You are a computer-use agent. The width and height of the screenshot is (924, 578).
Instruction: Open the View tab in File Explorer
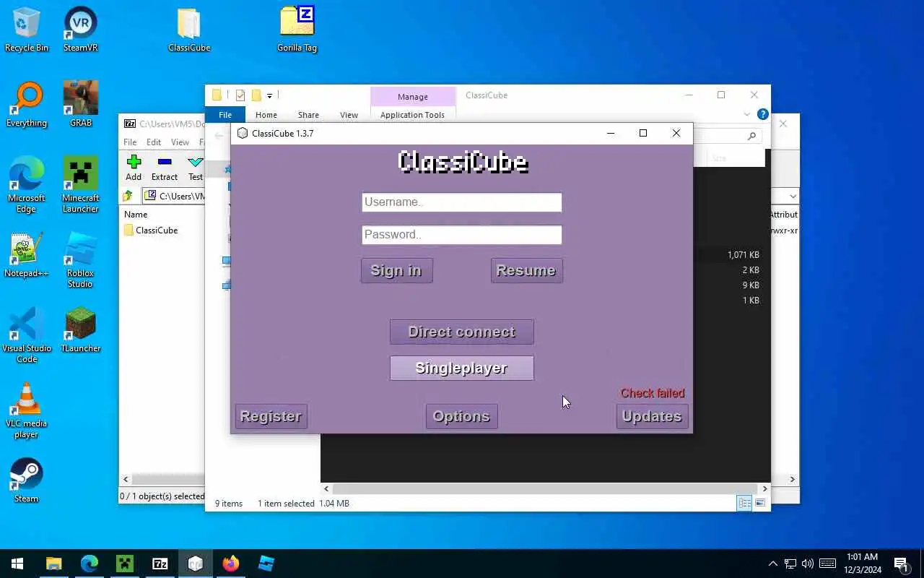click(x=349, y=115)
